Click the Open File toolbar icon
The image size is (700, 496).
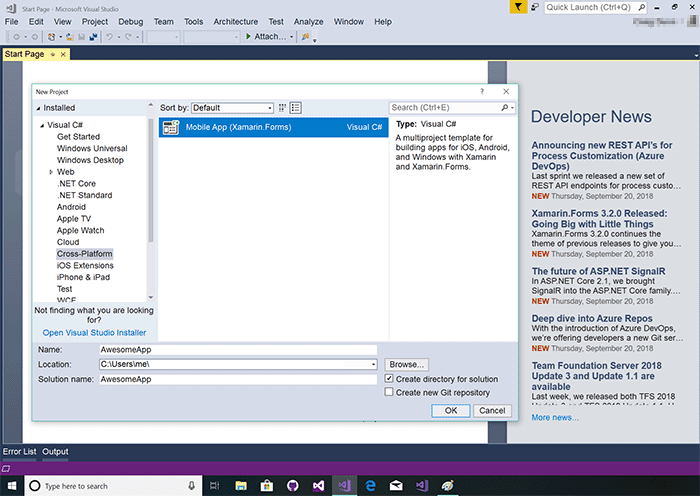[70, 37]
